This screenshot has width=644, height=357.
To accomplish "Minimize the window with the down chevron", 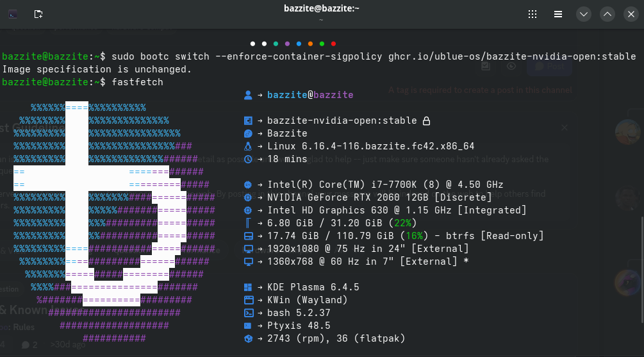I will pyautogui.click(x=584, y=14).
